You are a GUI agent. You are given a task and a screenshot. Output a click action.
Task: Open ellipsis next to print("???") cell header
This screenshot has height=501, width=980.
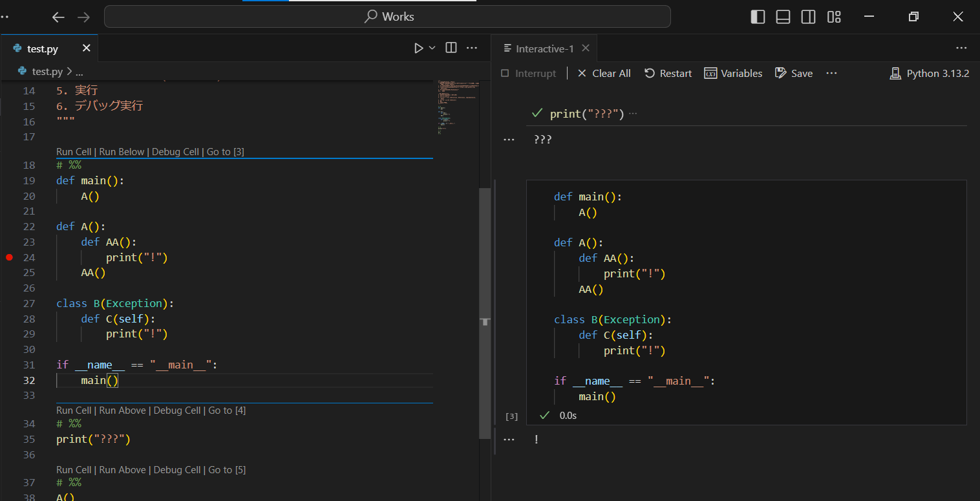click(633, 114)
